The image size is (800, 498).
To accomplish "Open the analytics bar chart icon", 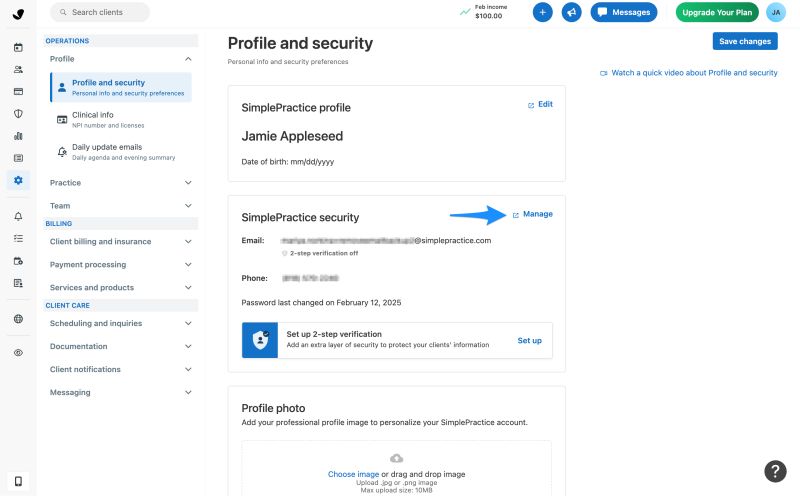I will [18, 136].
